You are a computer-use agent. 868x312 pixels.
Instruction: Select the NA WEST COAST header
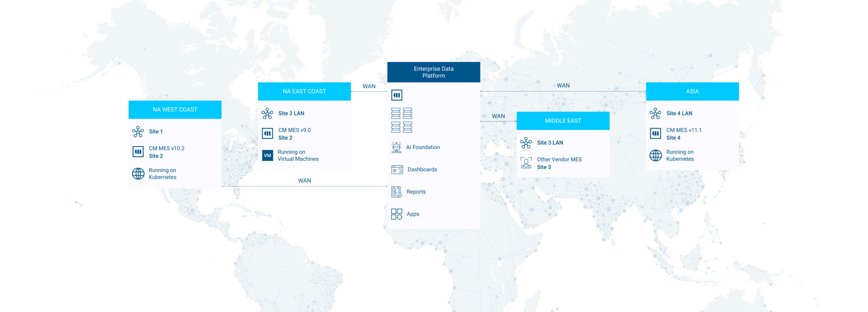pos(175,110)
